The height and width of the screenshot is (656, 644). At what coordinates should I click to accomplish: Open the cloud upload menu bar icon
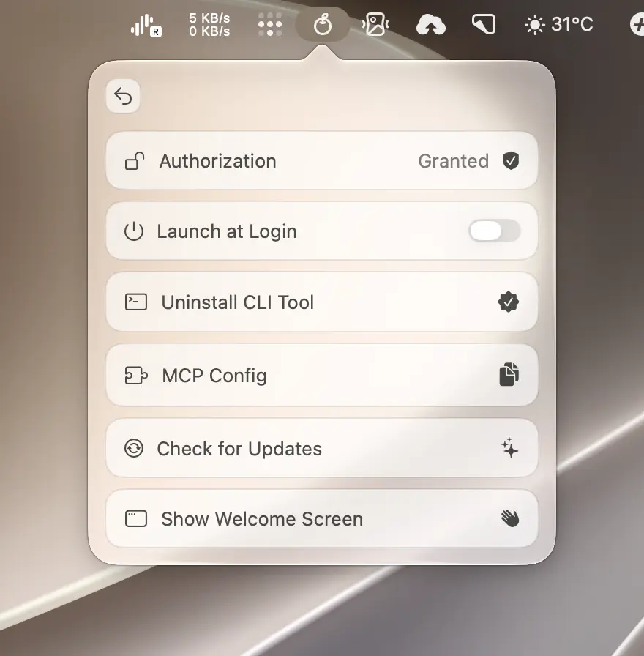click(431, 24)
